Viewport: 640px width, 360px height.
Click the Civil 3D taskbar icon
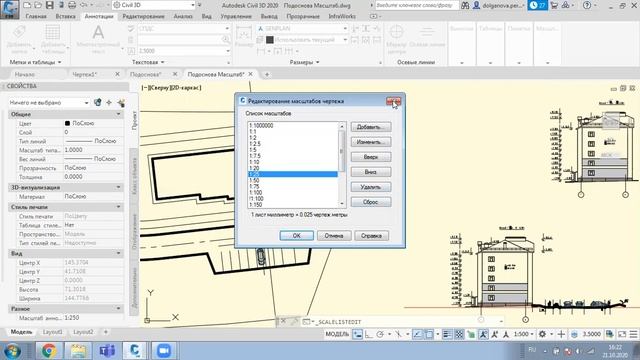pos(135,351)
